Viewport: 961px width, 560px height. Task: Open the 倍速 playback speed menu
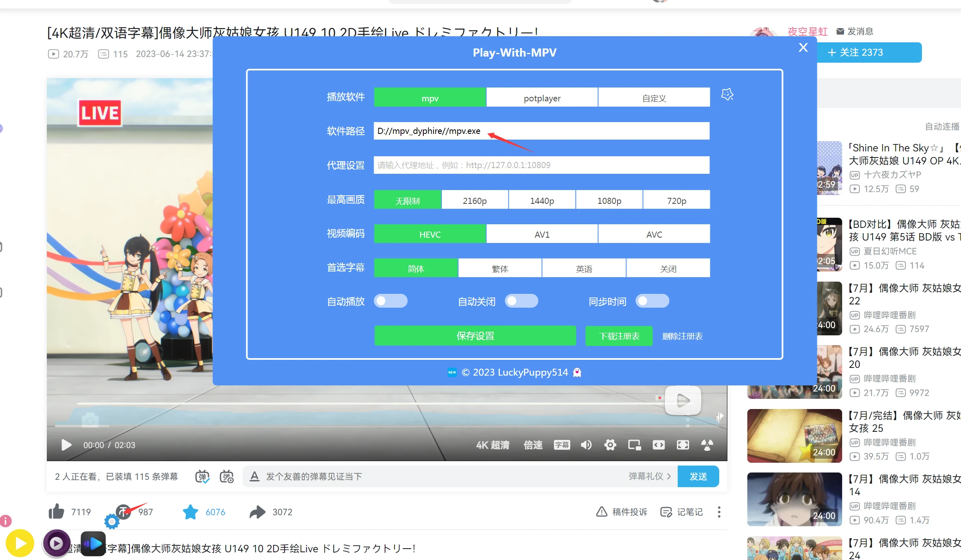point(532,445)
